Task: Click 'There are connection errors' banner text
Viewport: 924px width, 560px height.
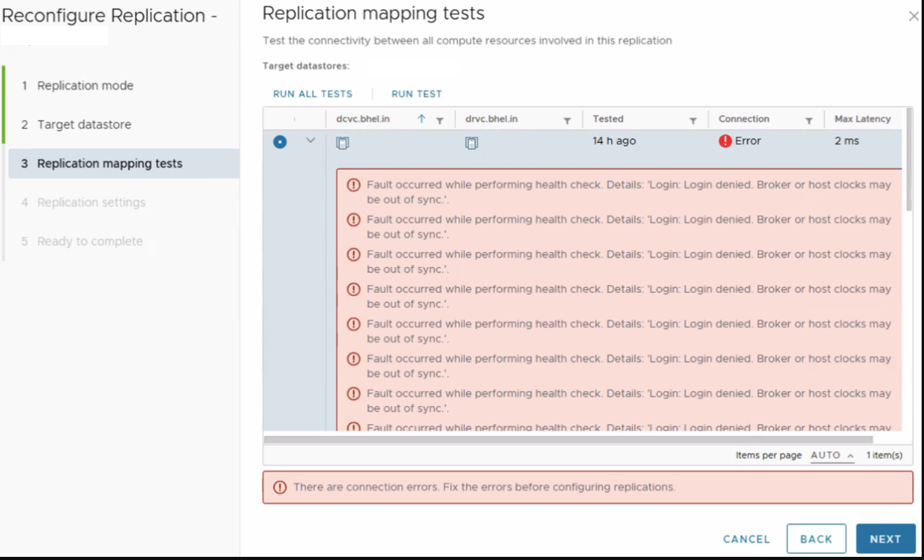Action: (x=484, y=487)
